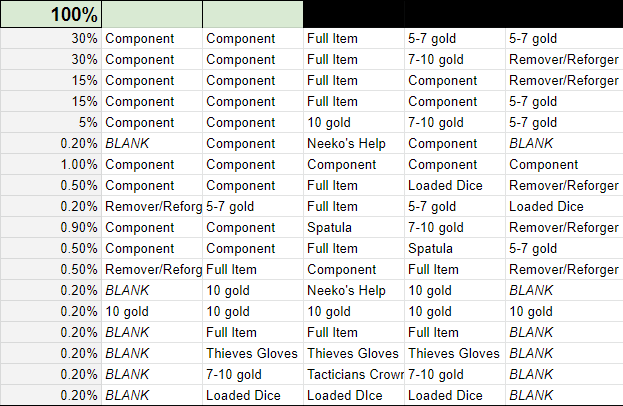Viewport: 623px width, 406px height.
Task: Select the 5% percentage cell
Action: pyautogui.click(x=51, y=122)
